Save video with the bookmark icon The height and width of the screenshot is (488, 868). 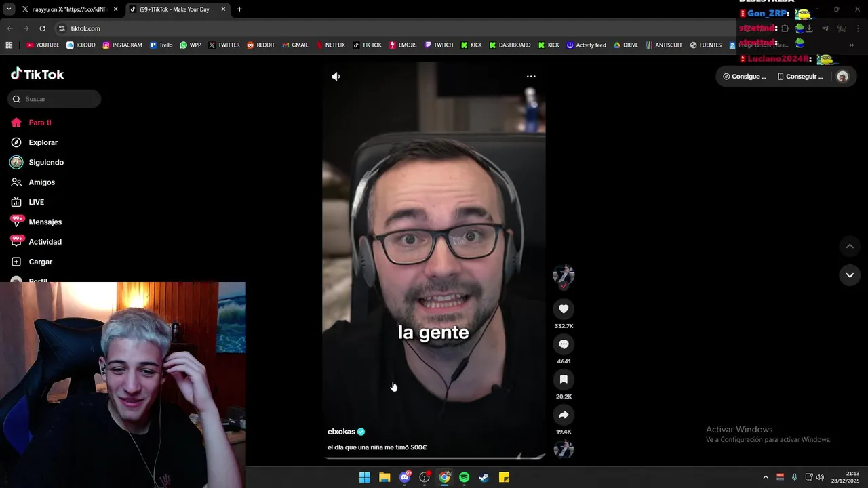tap(564, 380)
